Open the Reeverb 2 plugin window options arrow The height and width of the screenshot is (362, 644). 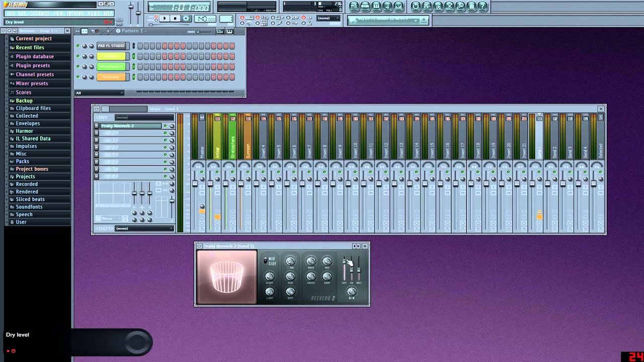tap(199, 246)
